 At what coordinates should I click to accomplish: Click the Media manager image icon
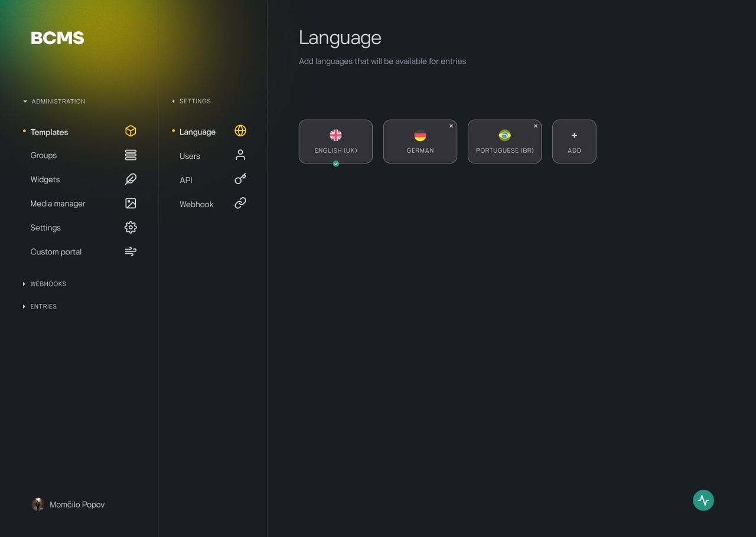[x=131, y=203]
